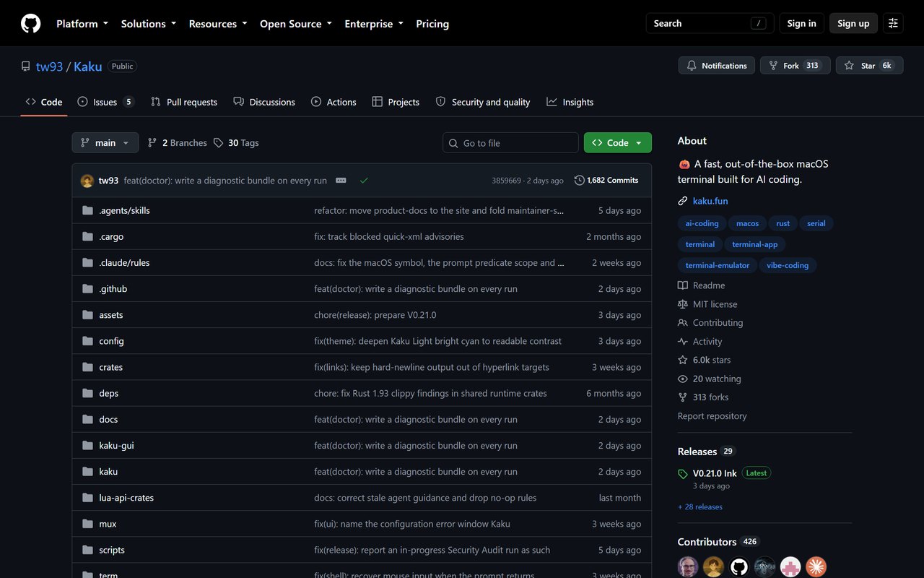Open the Pricing page

[432, 23]
